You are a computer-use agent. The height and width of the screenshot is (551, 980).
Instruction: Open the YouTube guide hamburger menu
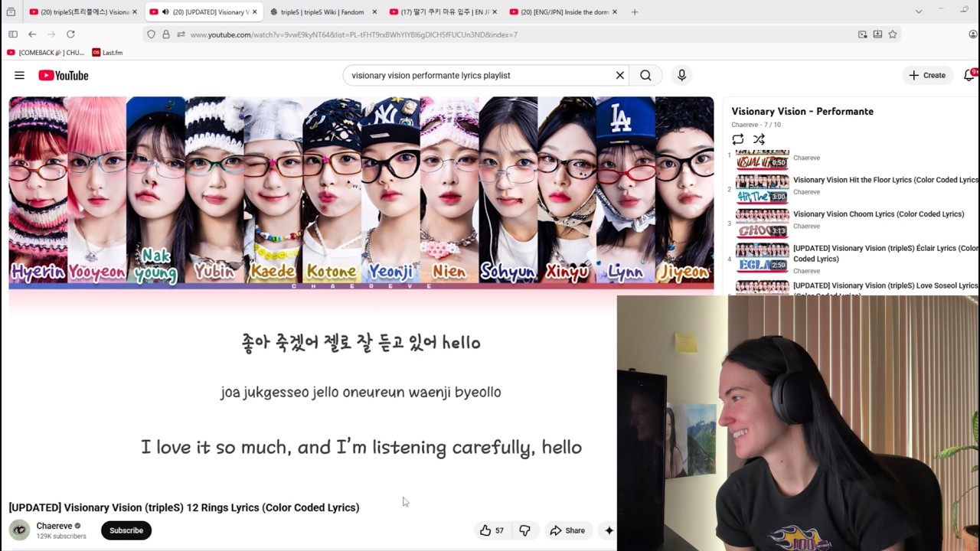19,75
